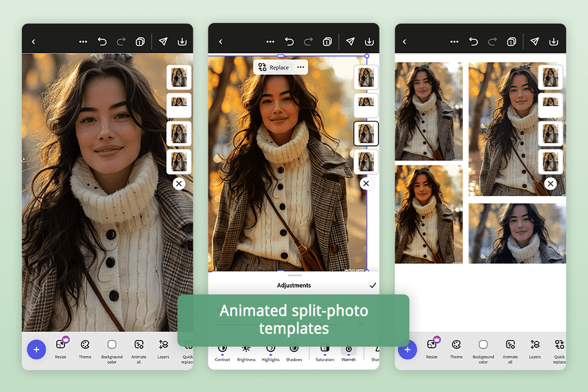Open pages icon on close-up portrait screen
Screen dimensions: 588x392
140,41
